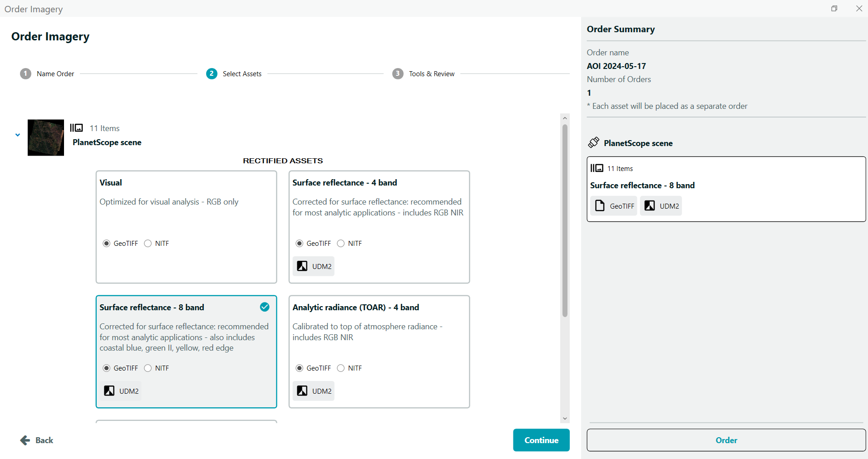The height and width of the screenshot is (459, 868).
Task: Select NITF in Analytic radiance 4 band
Action: (x=341, y=368)
